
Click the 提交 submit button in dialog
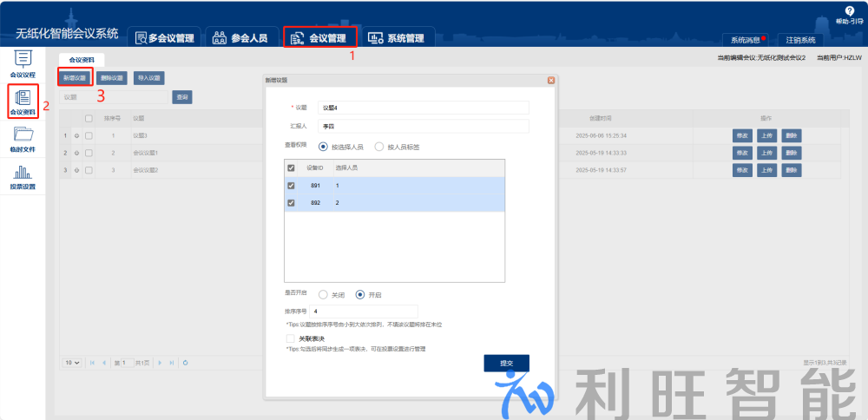pyautogui.click(x=507, y=363)
